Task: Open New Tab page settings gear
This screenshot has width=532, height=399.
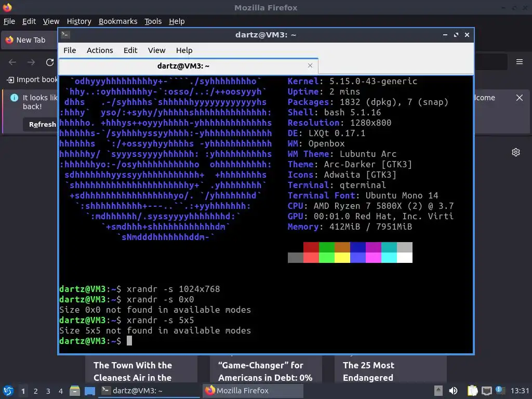Action: [x=516, y=152]
